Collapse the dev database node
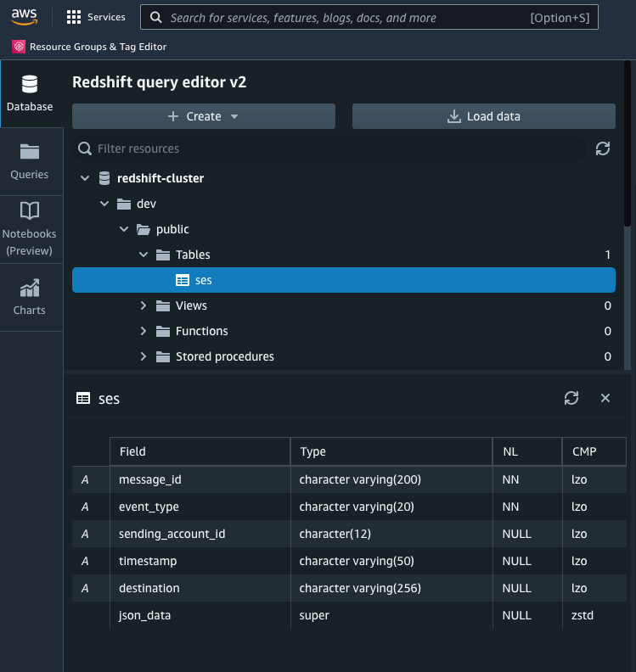The width and height of the screenshot is (636, 672). pos(104,204)
